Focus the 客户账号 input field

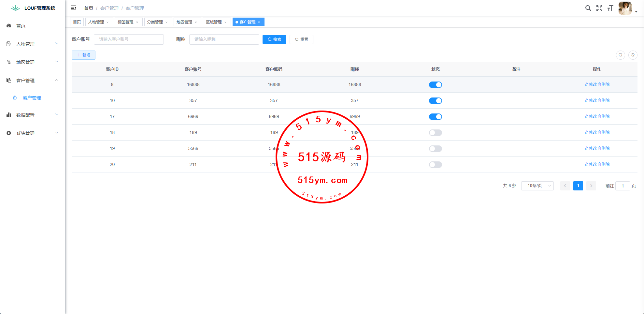[129, 39]
